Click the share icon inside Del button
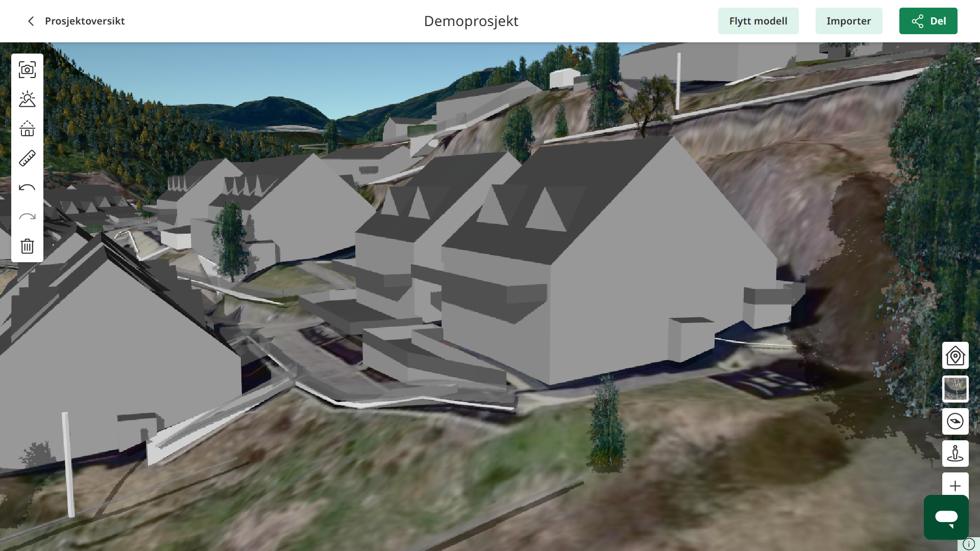Viewport: 980px width, 551px height. tap(917, 21)
